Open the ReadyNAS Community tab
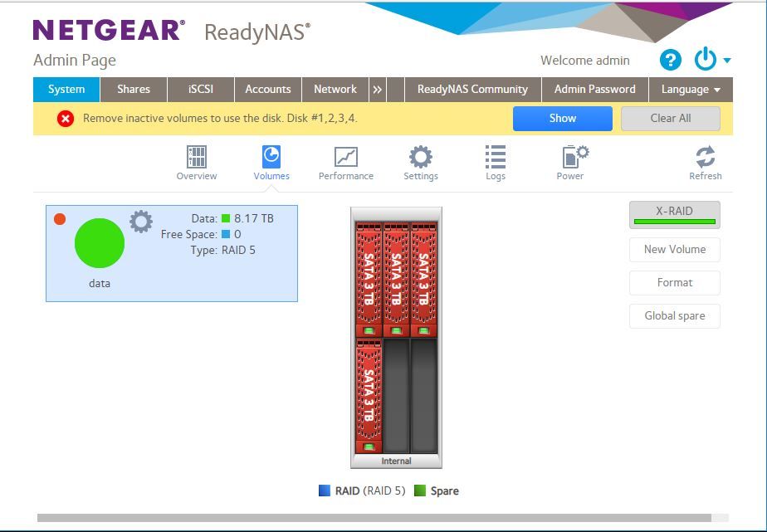 [472, 90]
